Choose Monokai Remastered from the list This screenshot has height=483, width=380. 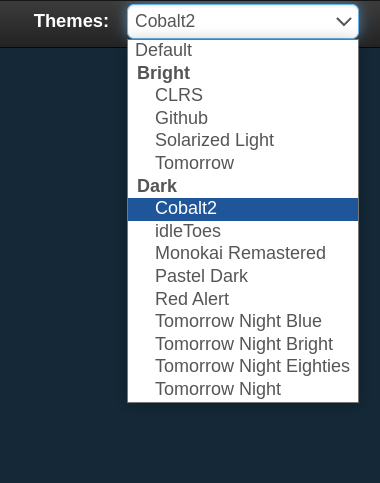(x=243, y=253)
